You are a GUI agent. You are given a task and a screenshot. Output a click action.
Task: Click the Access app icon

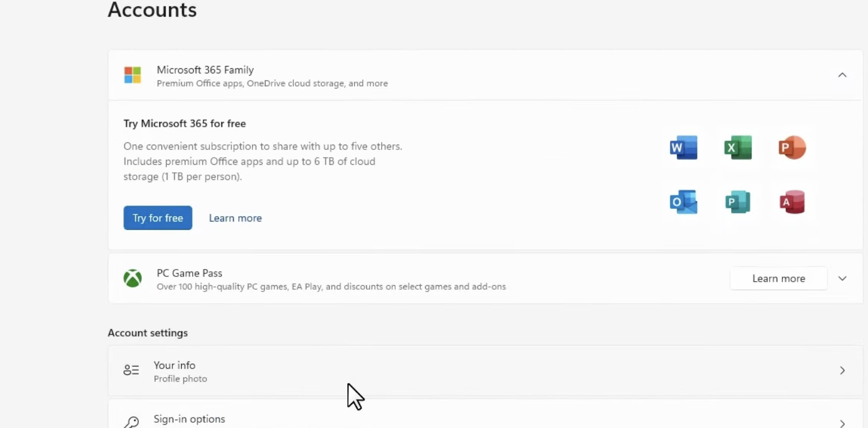coord(792,202)
